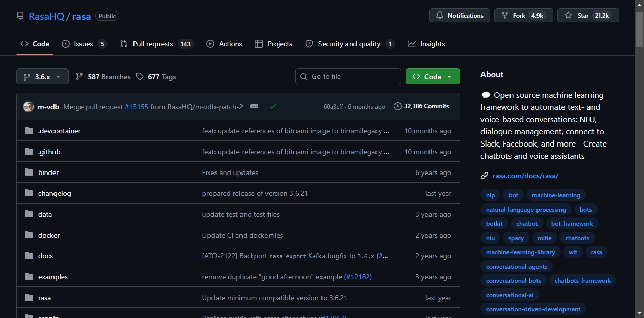The height and width of the screenshot is (318, 644).
Task: Click the branch icon beside 587 Branches
Action: coord(79,77)
